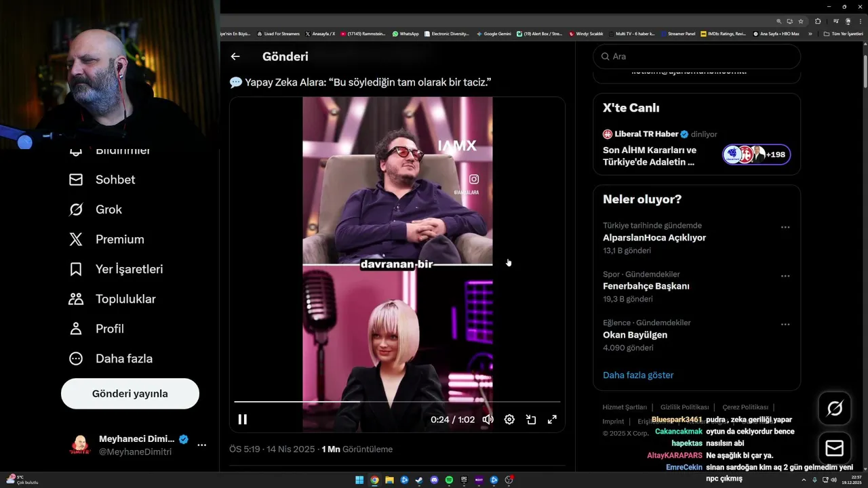868x488 pixels.
Task: Open the Multi TV bookmark
Action: pos(632,33)
